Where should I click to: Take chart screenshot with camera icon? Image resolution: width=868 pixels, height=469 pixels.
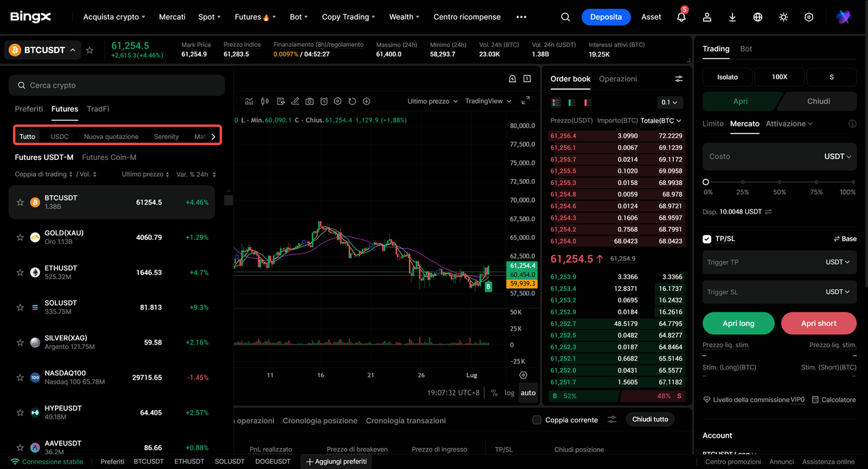tap(309, 101)
